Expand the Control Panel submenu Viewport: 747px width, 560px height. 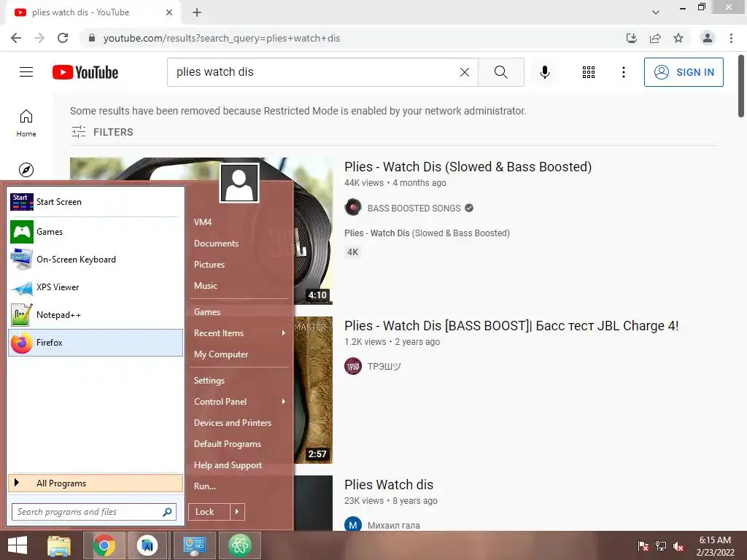pyautogui.click(x=240, y=402)
